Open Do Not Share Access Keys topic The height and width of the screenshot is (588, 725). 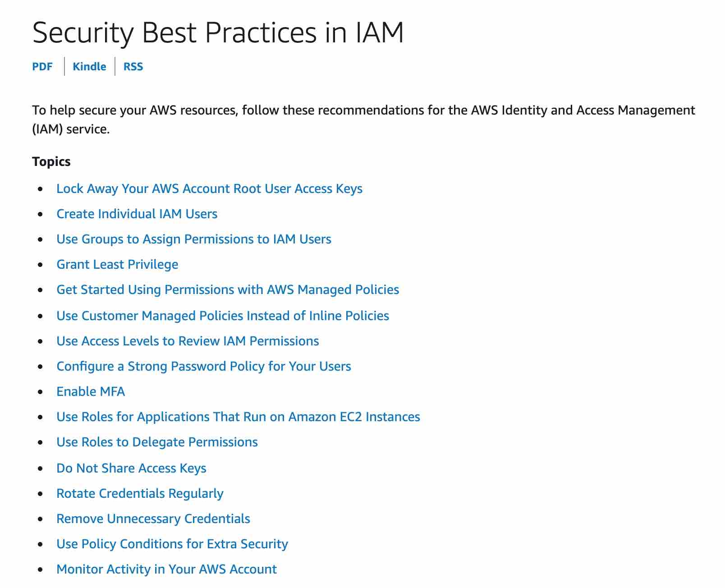pos(131,468)
